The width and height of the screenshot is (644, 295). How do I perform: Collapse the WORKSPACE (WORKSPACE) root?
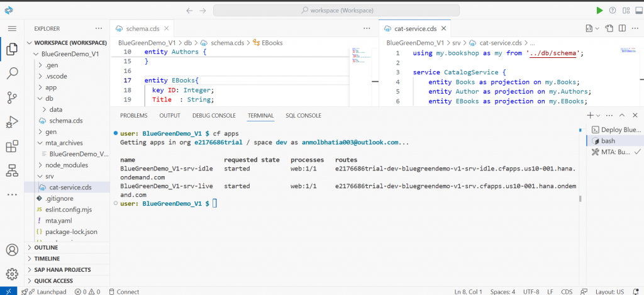tap(67, 43)
